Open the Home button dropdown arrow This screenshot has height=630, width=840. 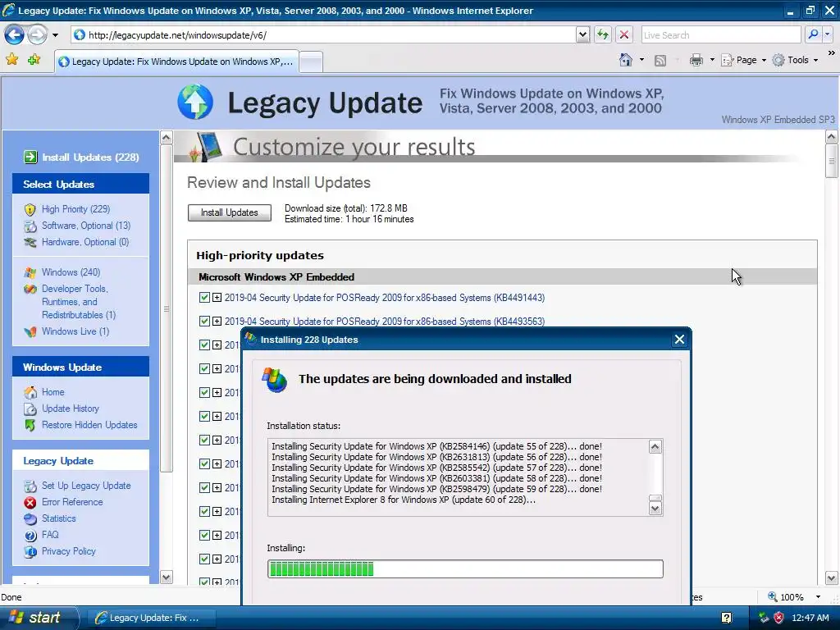click(641, 60)
